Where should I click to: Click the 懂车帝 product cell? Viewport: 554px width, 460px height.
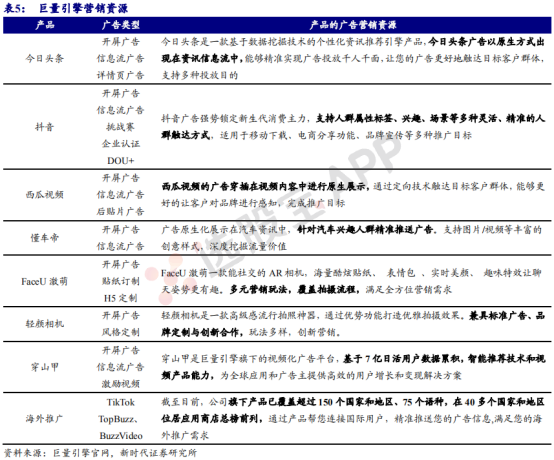tap(45, 238)
